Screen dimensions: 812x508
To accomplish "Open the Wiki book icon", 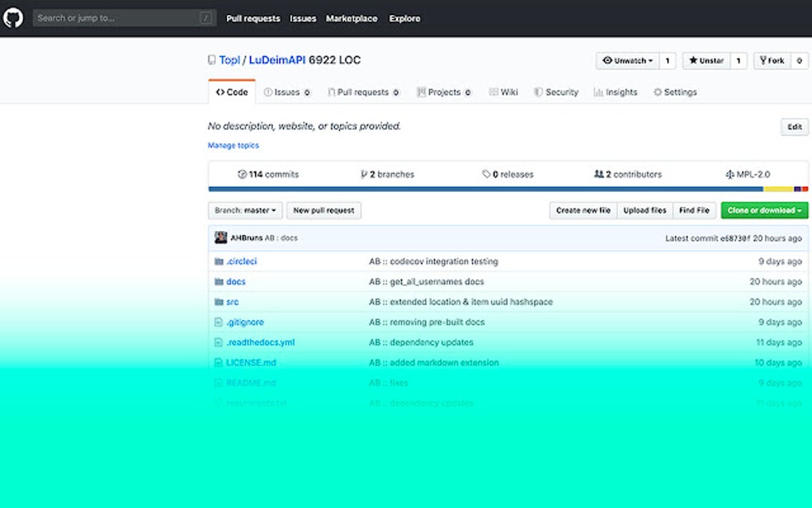I will coord(495,92).
